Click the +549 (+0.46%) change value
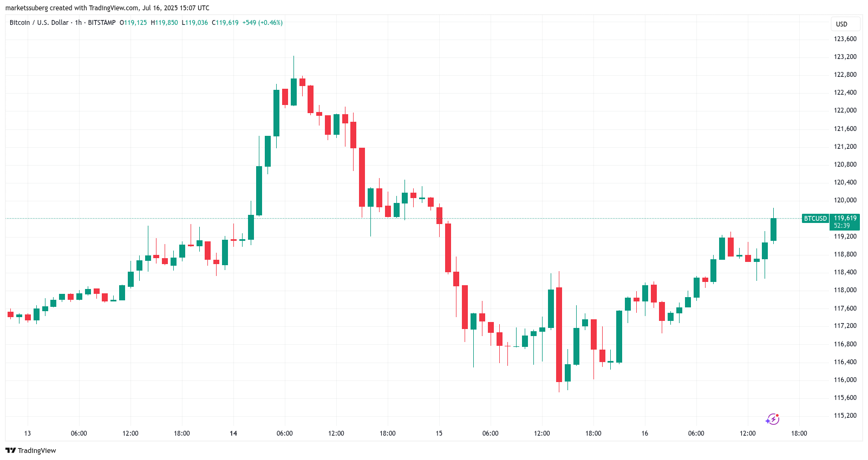The height and width of the screenshot is (460, 868). (262, 23)
